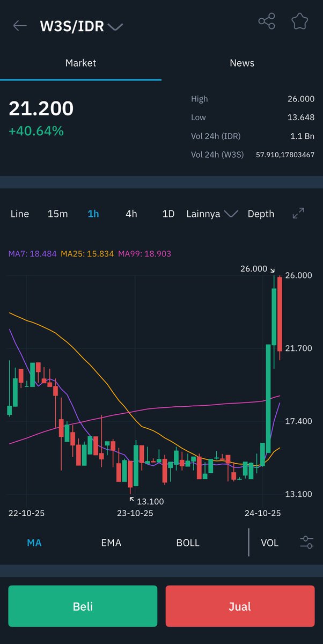Tap the current price 21.200
323x644 pixels.
(41, 108)
